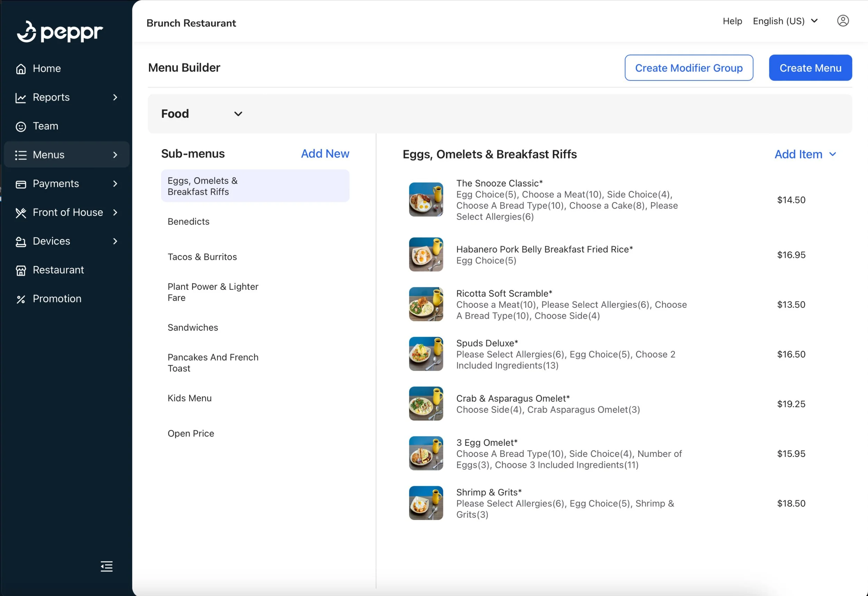
Task: Open the English (US) language selector
Action: click(x=785, y=21)
